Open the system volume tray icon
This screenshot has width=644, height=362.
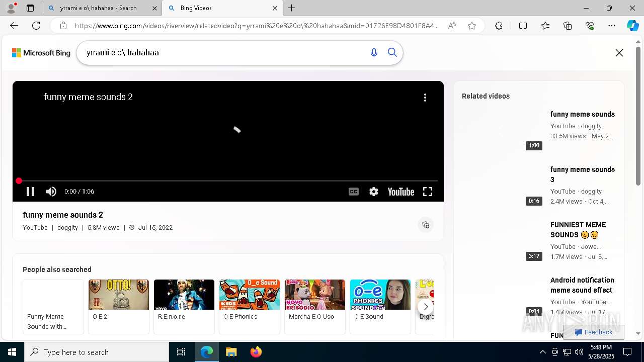(579, 352)
